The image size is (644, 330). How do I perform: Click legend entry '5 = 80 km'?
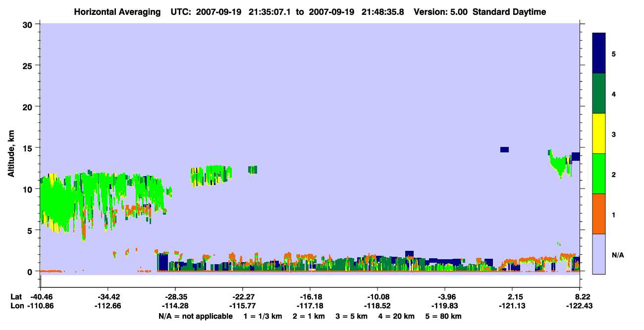click(x=444, y=316)
